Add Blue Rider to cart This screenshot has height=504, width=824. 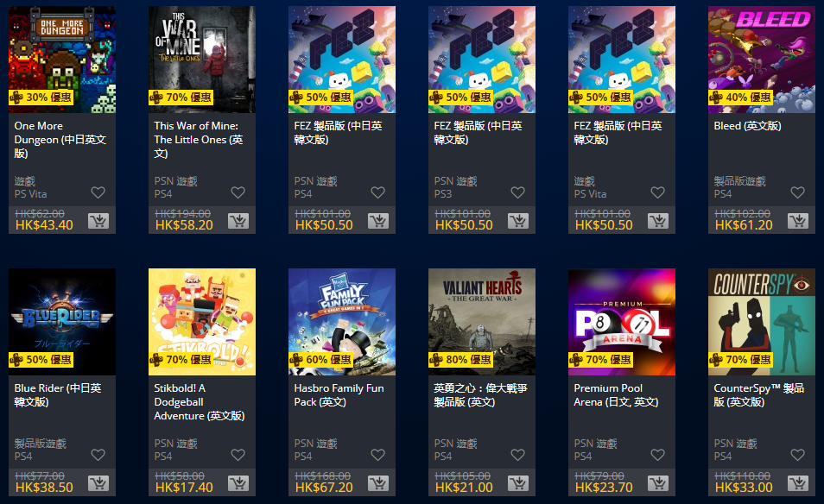(98, 483)
